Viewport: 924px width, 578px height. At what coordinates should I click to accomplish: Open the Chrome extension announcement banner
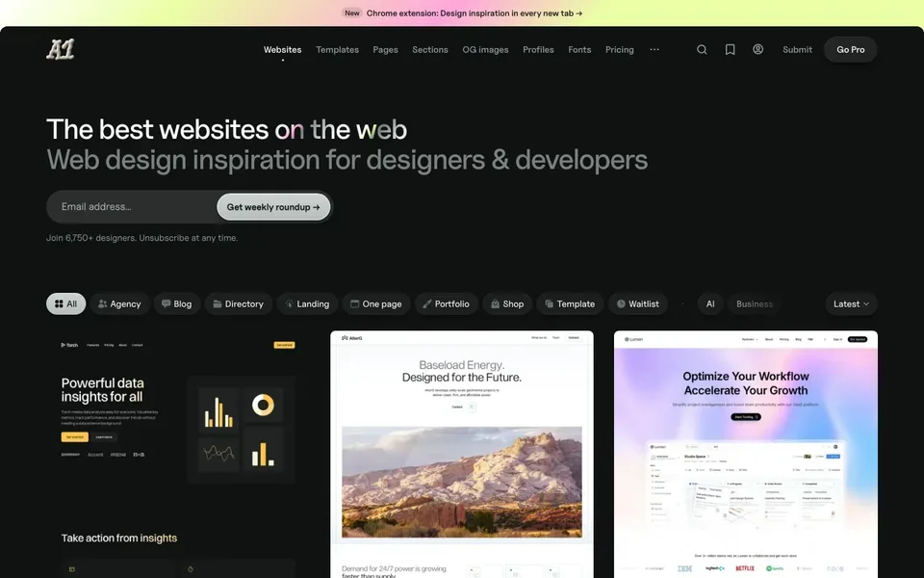point(462,13)
